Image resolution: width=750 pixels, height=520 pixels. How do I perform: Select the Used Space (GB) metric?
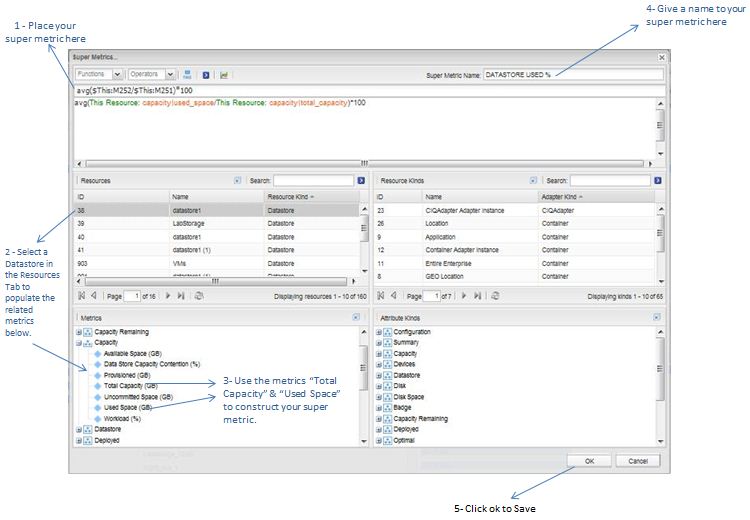[127, 407]
